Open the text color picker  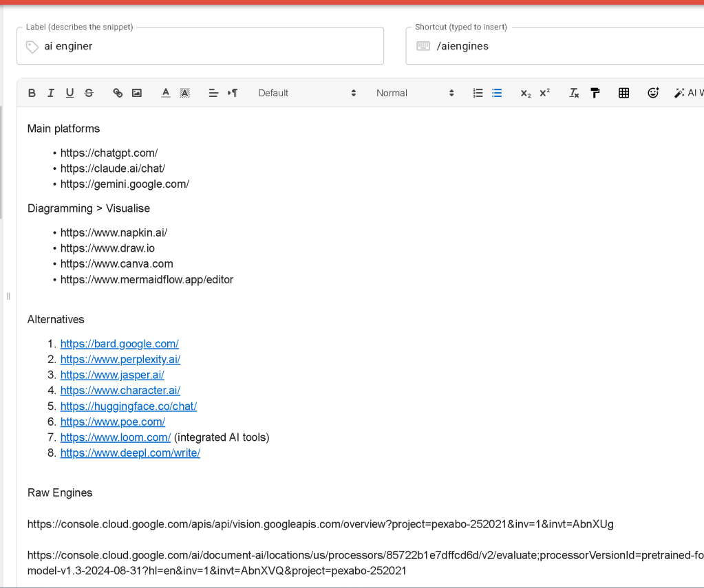166,93
